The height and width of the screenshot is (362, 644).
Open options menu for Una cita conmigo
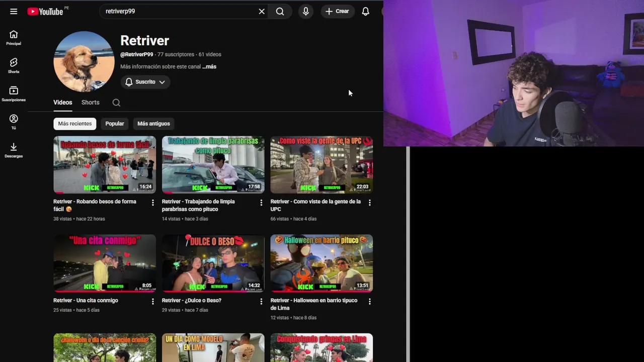(153, 302)
